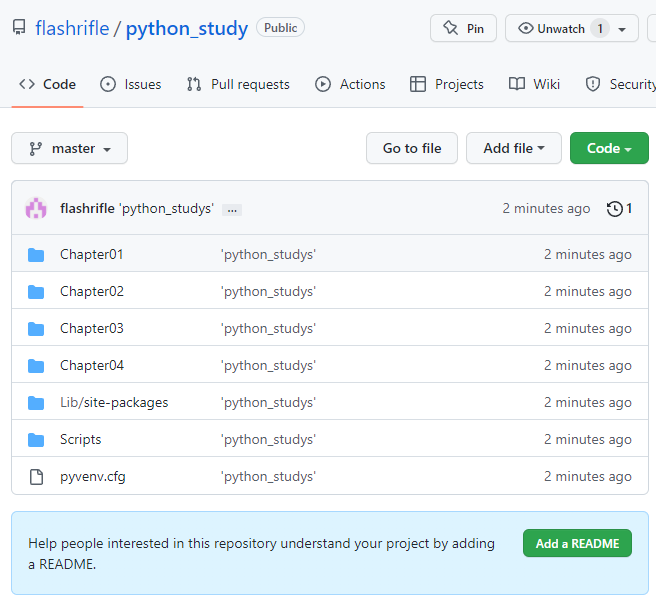The height and width of the screenshot is (612, 656).
Task: Open the Chapter04 folder
Action: pos(92,365)
